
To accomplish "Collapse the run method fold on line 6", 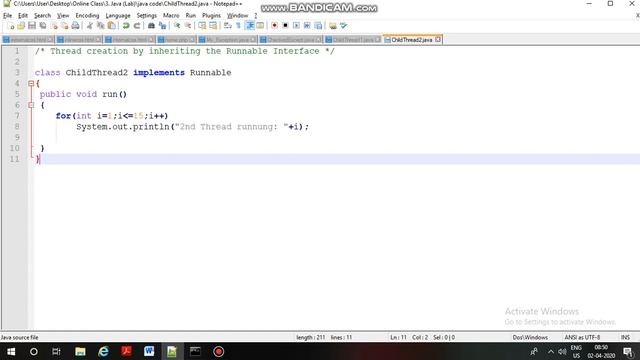I will 31,105.
